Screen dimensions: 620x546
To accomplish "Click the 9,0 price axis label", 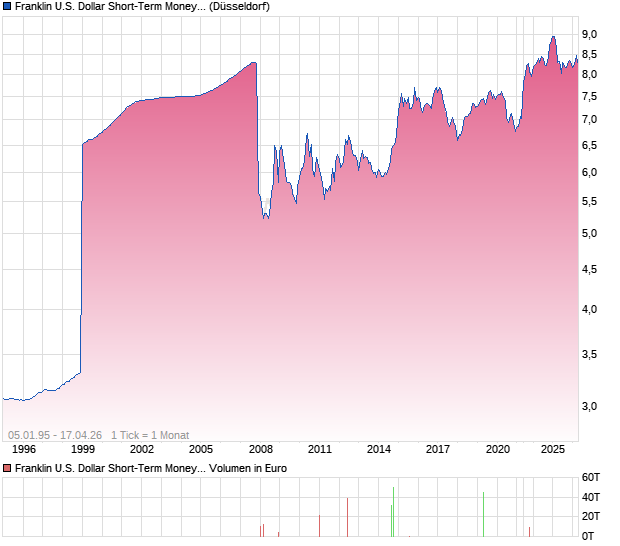I will (x=589, y=34).
